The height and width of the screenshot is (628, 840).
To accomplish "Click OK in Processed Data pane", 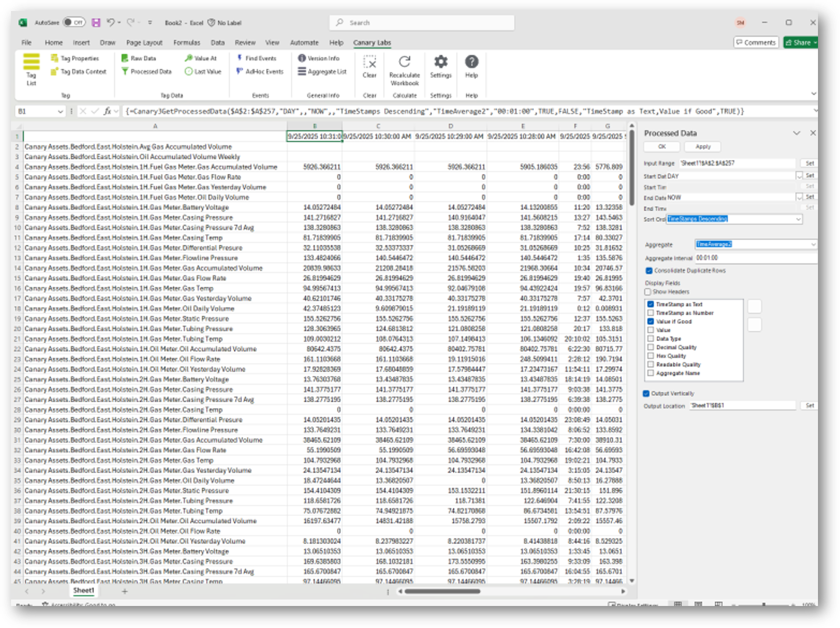I will click(662, 147).
